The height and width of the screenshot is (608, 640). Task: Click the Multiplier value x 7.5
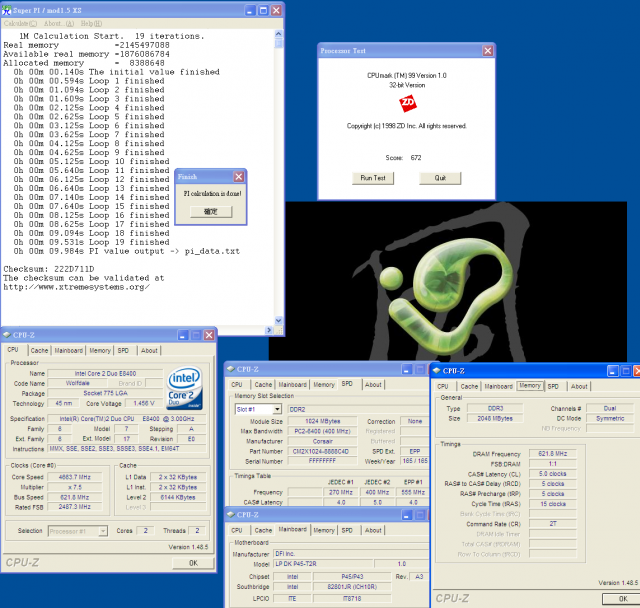pyautogui.click(x=75, y=487)
